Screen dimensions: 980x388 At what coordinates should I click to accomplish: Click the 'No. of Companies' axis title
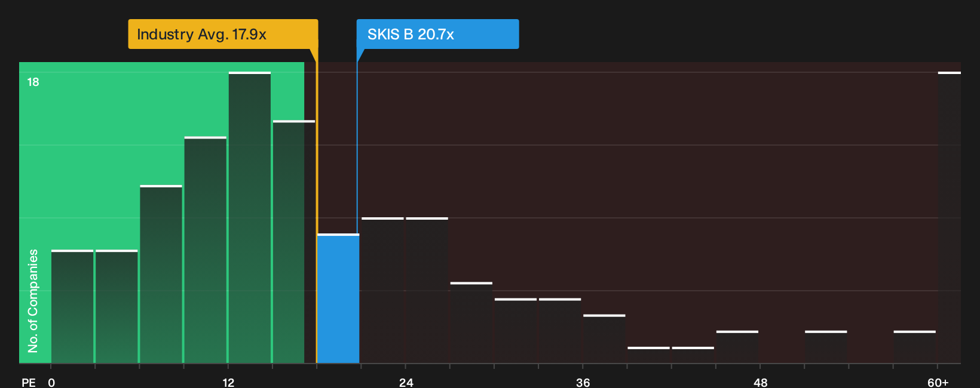(33, 301)
